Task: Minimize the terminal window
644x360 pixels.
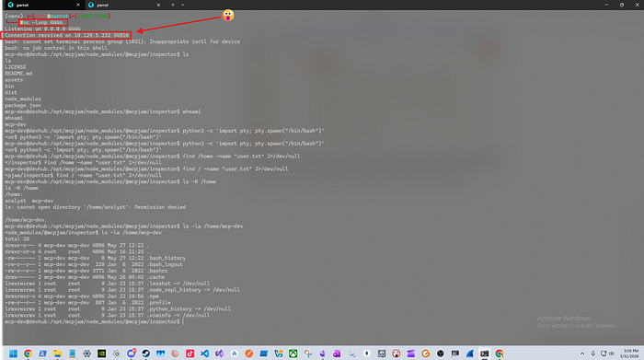Action: pos(606,5)
